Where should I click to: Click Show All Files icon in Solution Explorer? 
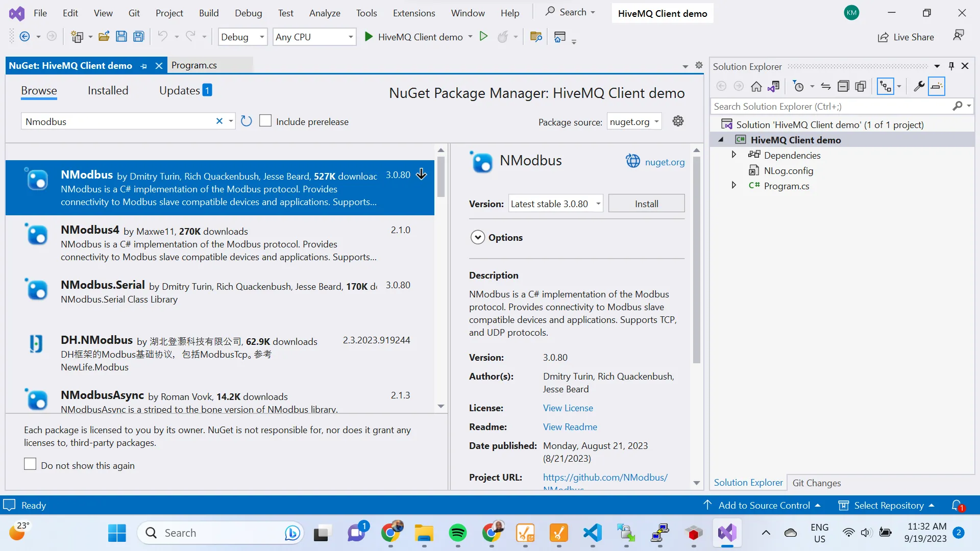(861, 87)
